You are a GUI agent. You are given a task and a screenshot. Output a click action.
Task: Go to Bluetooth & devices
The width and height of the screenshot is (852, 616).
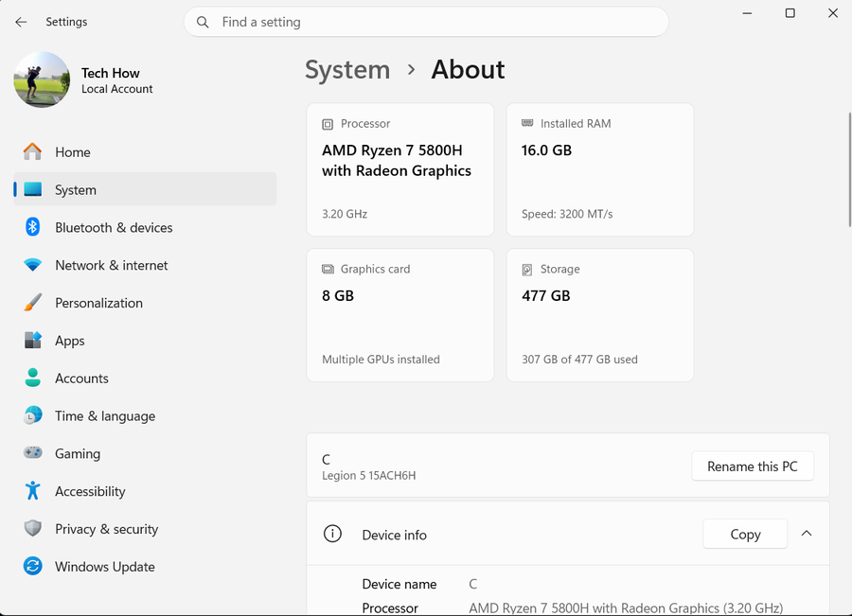point(114,228)
